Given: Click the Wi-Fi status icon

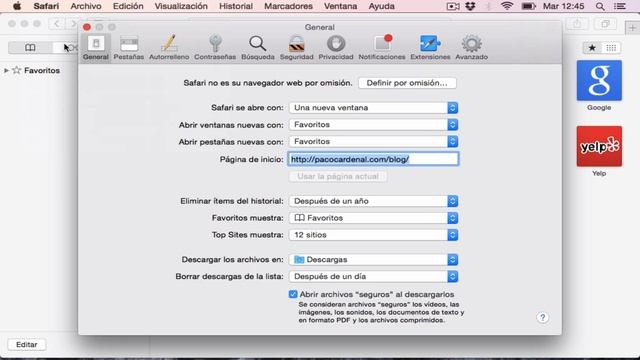Looking at the screenshot, I should (507, 6).
